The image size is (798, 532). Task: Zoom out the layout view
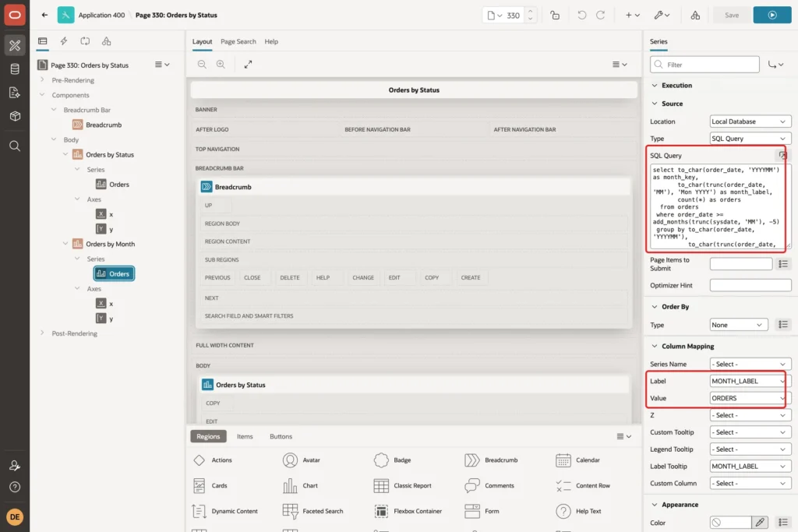[x=202, y=64]
